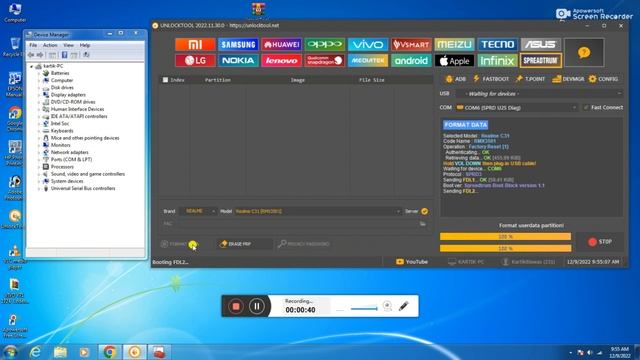The width and height of the screenshot is (640, 360).
Task: Toggle the Fast Connect checkbox
Action: pos(586,107)
